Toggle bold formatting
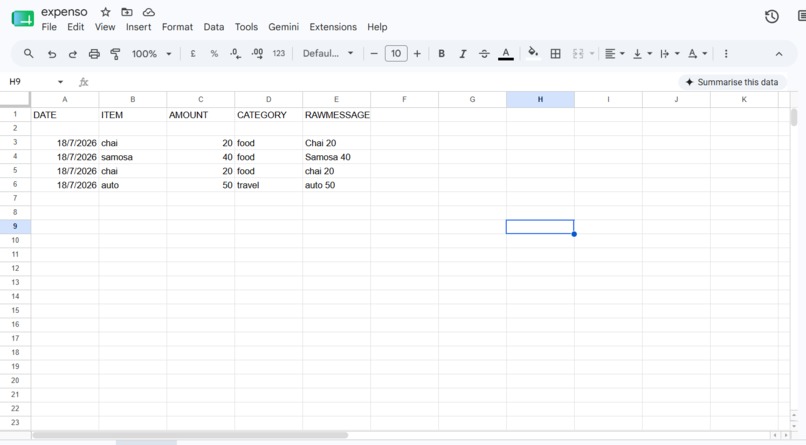The image size is (806, 445). tap(441, 53)
